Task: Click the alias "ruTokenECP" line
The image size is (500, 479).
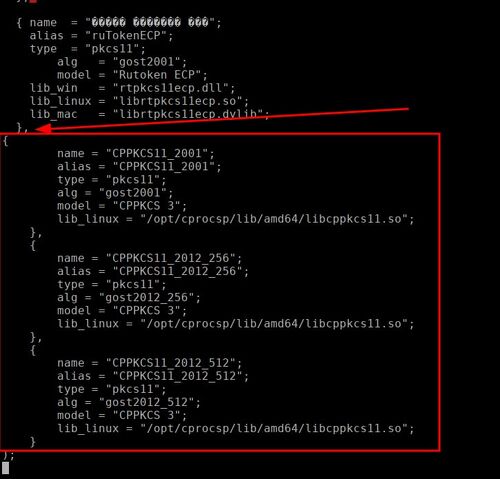Action: coord(101,36)
